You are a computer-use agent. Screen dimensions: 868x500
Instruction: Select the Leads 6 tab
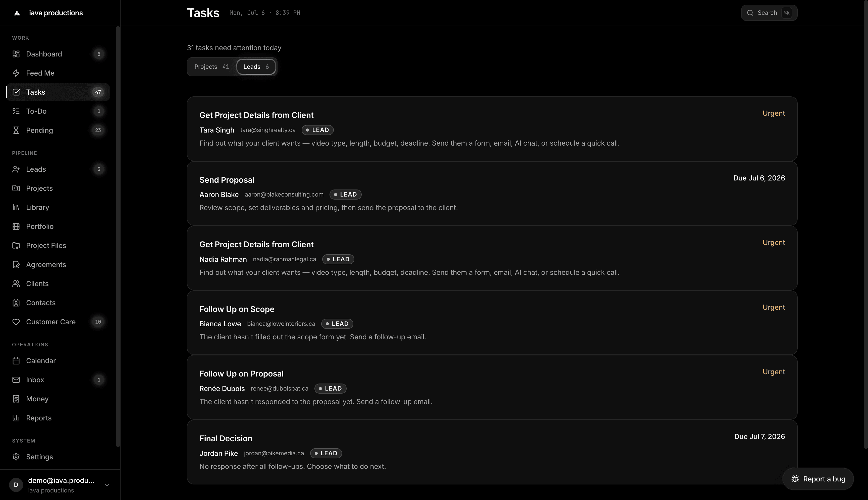coord(256,67)
